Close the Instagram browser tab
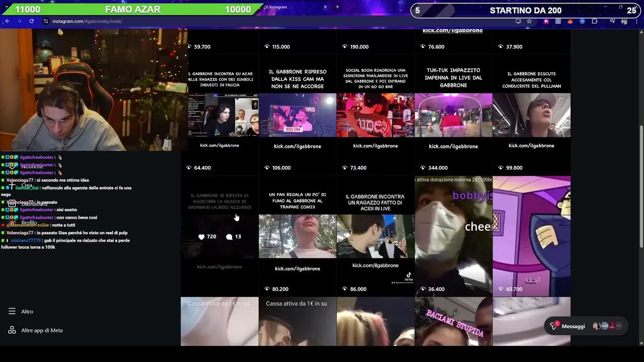The height and width of the screenshot is (362, 644). click(x=325, y=7)
